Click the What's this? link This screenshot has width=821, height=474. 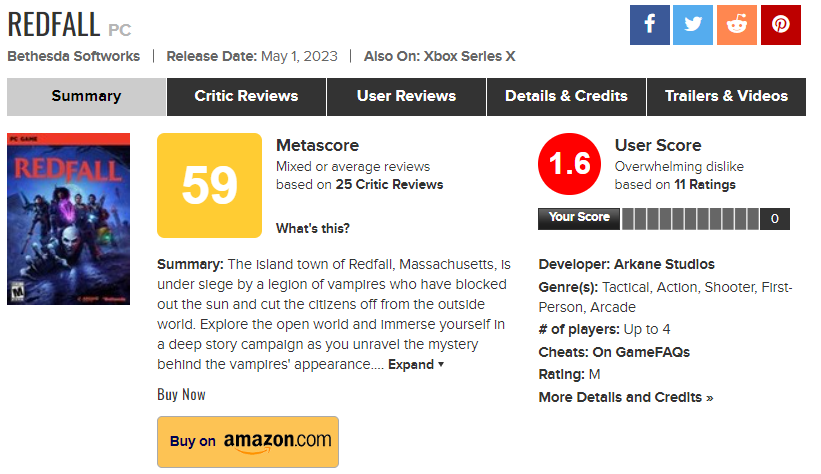tap(313, 228)
